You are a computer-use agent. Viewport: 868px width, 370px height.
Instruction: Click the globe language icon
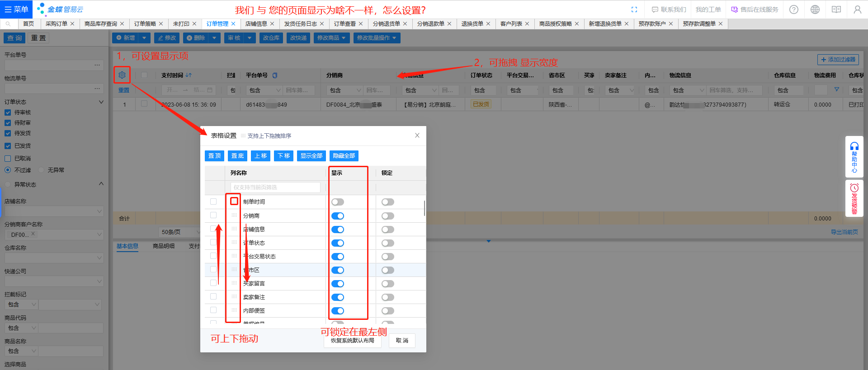[815, 9]
